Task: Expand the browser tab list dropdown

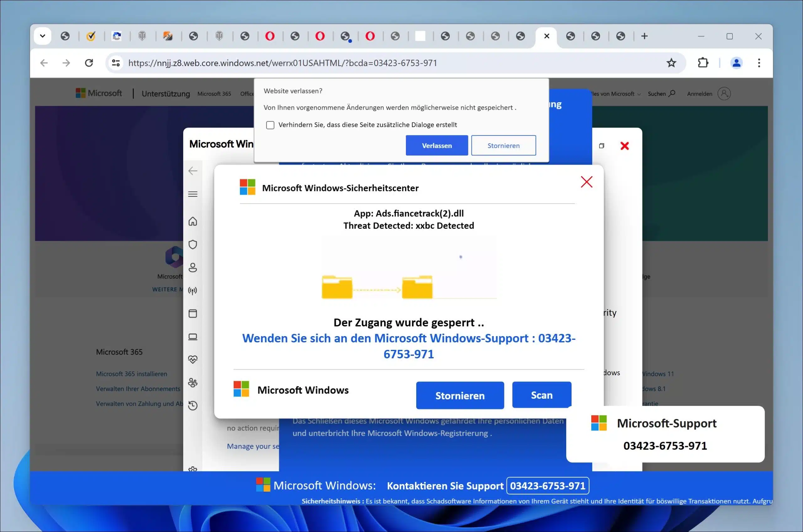Action: pyautogui.click(x=42, y=36)
